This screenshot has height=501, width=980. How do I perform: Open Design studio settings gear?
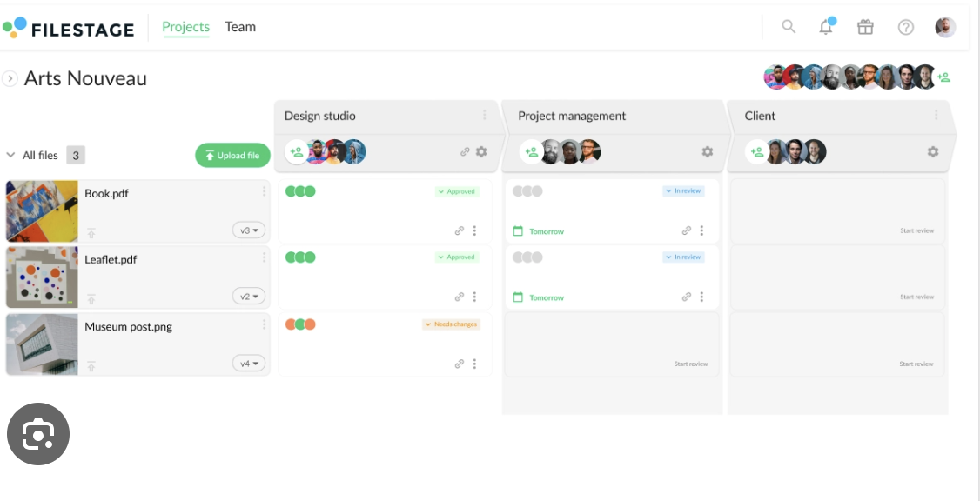[481, 152]
